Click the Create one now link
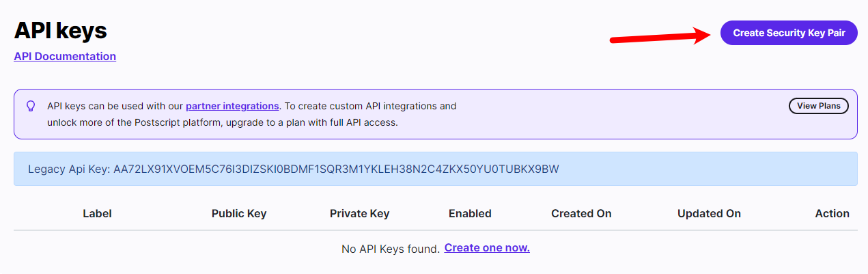 (487, 248)
